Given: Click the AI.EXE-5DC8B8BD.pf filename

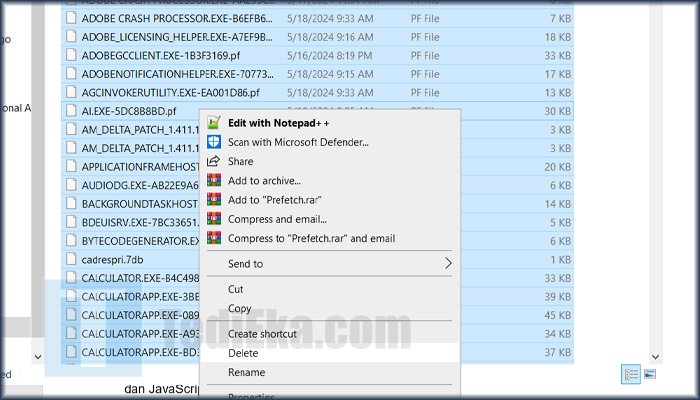Looking at the screenshot, I should [129, 111].
